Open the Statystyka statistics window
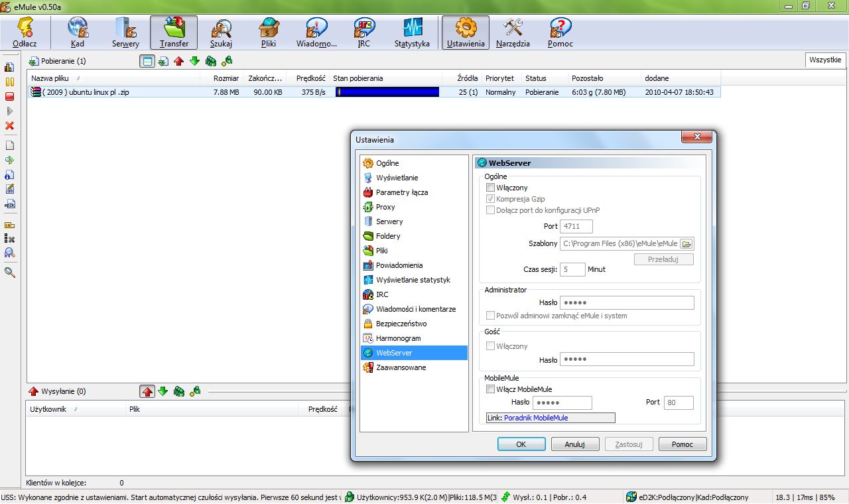The width and height of the screenshot is (849, 504). pos(412,33)
